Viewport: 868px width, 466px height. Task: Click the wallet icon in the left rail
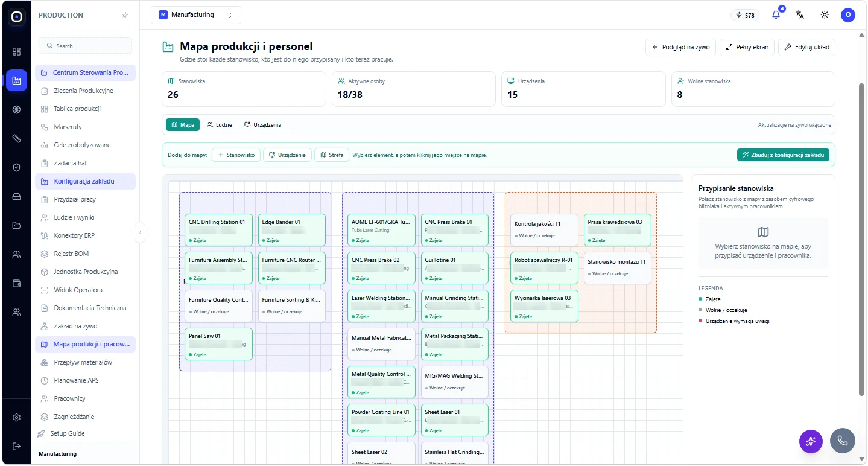(16, 283)
